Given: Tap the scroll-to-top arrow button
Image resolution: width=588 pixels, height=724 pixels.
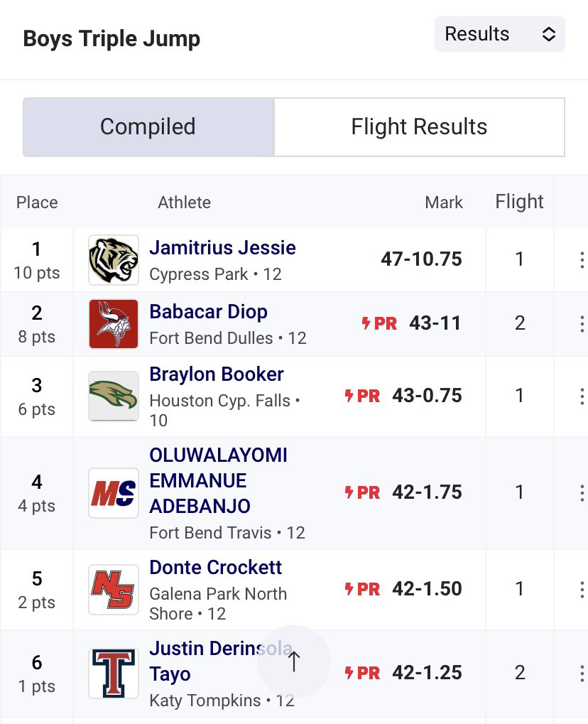Looking at the screenshot, I should pos(293,661).
